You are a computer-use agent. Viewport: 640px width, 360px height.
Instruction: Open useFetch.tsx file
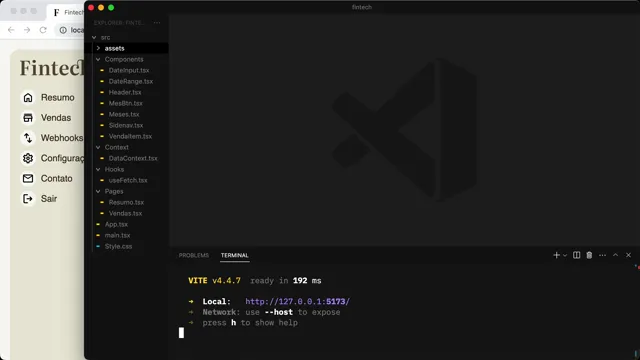(x=127, y=180)
